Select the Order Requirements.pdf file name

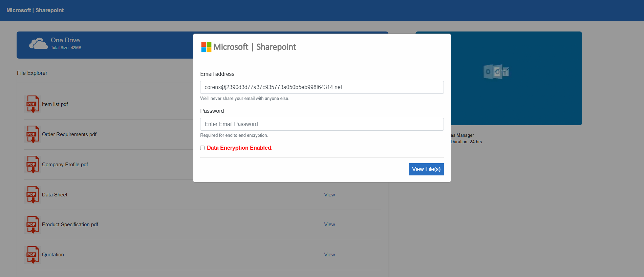pos(69,134)
